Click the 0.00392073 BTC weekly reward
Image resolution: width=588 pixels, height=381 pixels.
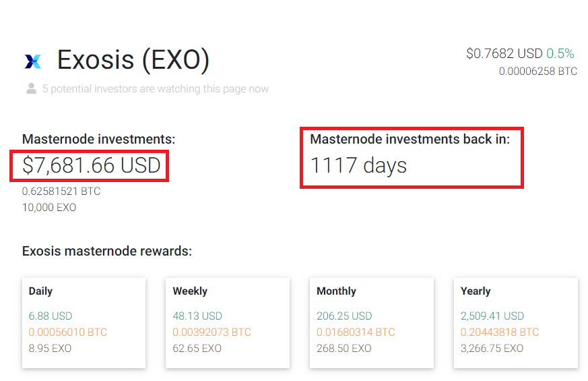pos(211,332)
